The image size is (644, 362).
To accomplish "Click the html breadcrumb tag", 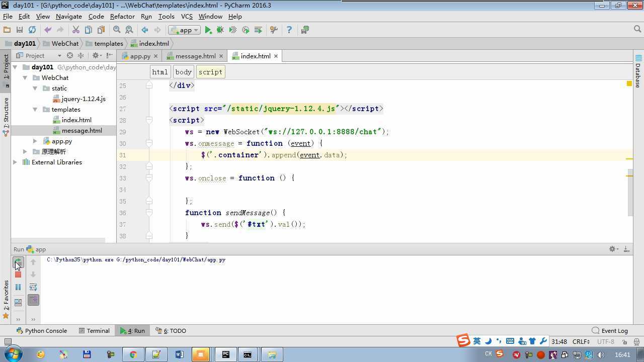I will pyautogui.click(x=160, y=72).
